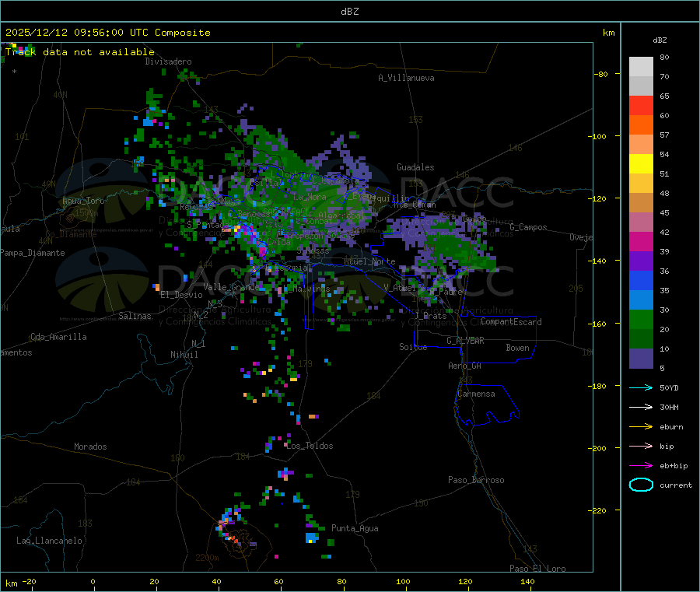Click the 'Bowen' map label
The image size is (700, 592).
coord(517,348)
